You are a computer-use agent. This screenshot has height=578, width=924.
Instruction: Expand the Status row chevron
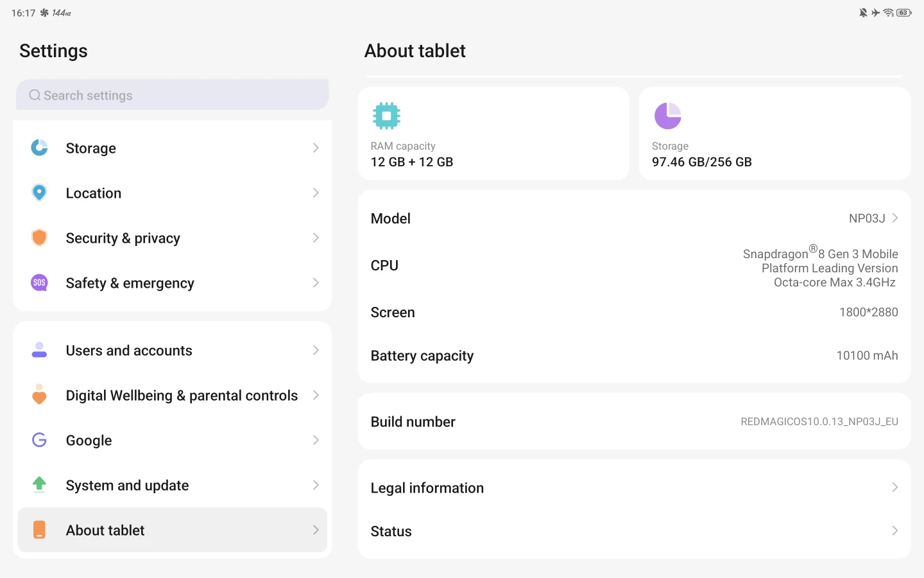(x=894, y=530)
